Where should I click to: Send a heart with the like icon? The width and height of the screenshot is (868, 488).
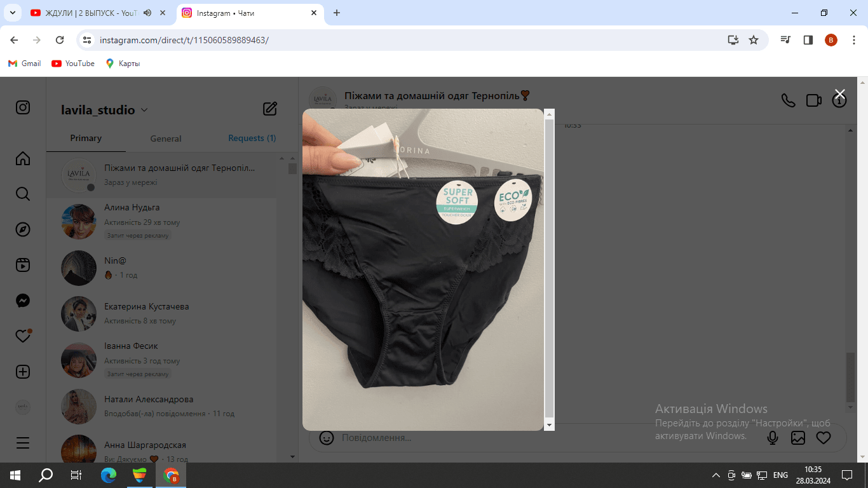click(x=824, y=438)
